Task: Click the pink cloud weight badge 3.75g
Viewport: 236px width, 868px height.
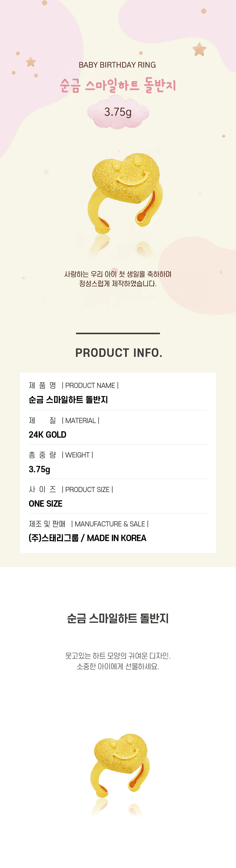Action: click(x=118, y=112)
